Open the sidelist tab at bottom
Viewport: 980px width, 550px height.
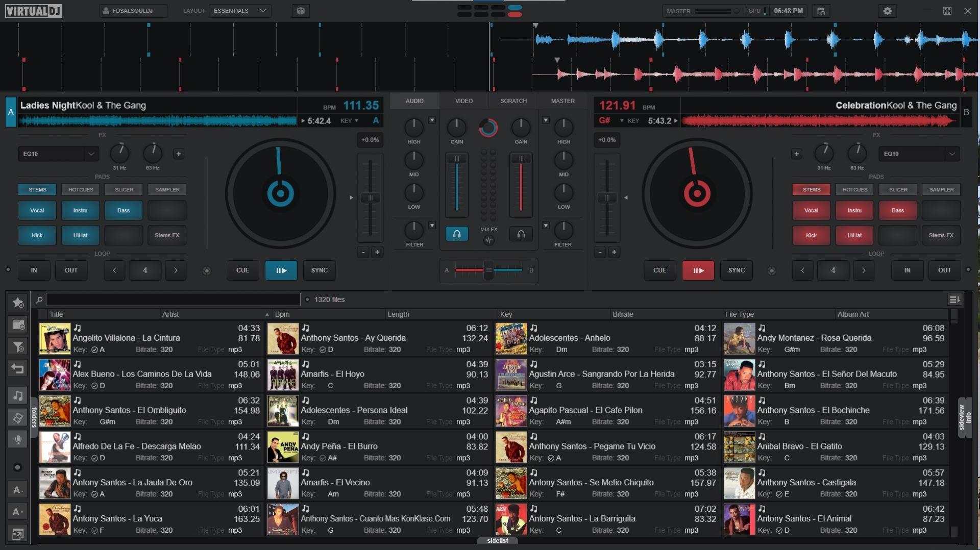click(x=498, y=541)
